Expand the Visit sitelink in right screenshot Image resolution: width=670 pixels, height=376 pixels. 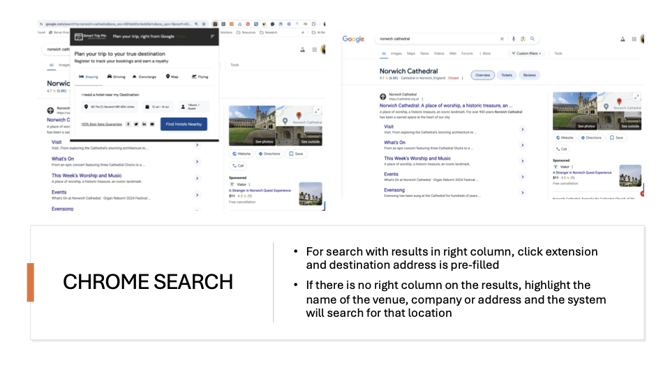(x=522, y=129)
